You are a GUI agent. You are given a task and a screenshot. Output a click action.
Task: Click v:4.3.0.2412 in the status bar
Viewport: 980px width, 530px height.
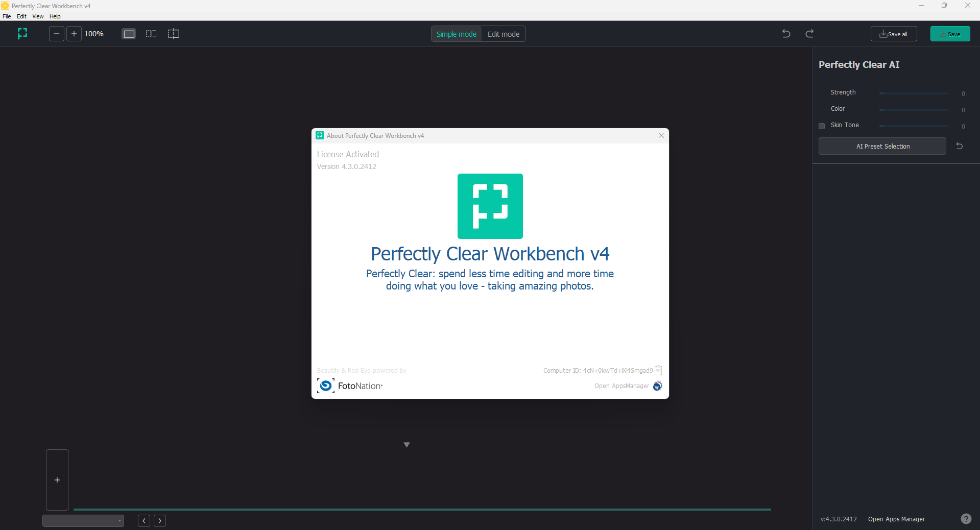coord(839,519)
